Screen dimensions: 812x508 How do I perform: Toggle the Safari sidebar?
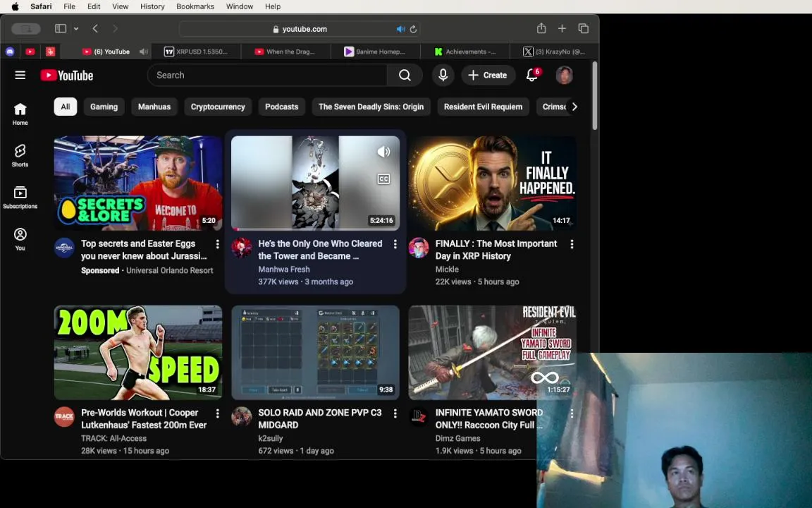(x=61, y=28)
